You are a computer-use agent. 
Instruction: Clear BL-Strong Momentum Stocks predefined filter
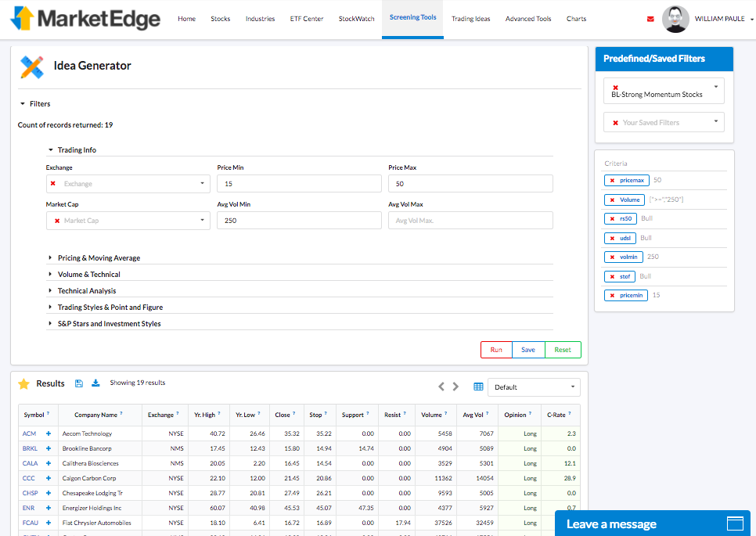click(x=615, y=87)
